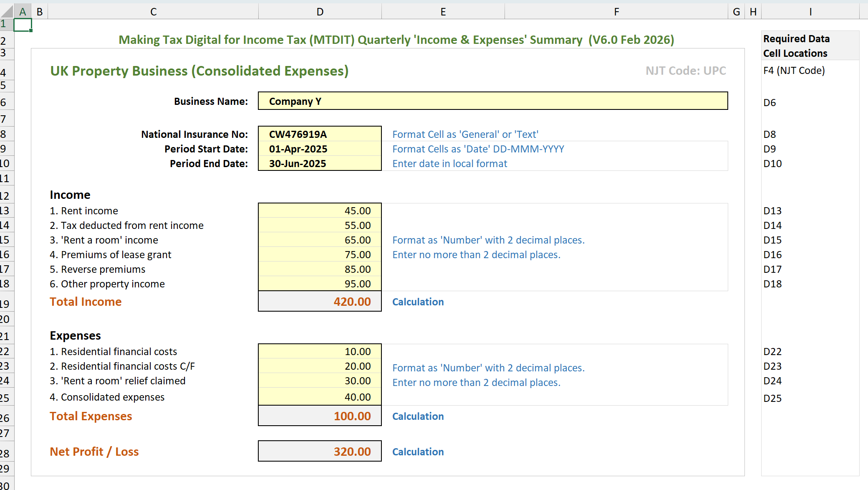Select the Other property income cell 95.00
Viewport: 868px width, 490px height.
tap(320, 284)
